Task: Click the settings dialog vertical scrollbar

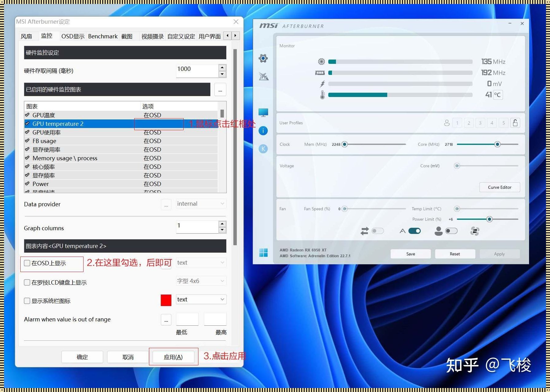Action: click(x=235, y=147)
